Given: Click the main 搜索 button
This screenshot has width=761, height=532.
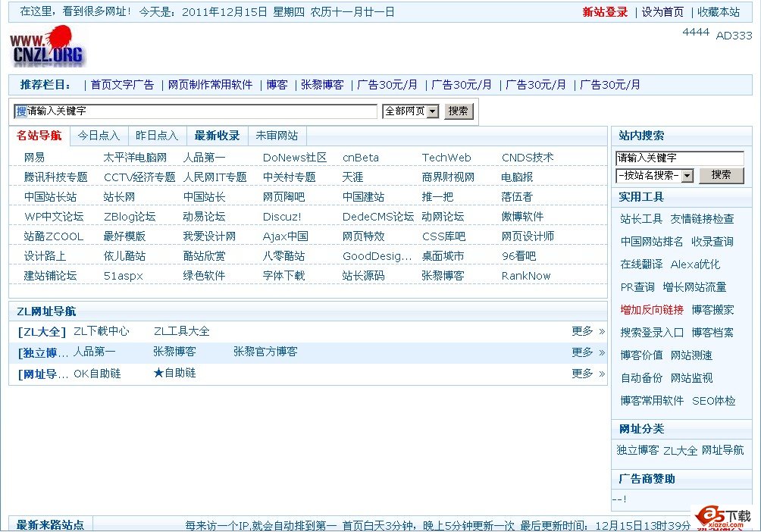Looking at the screenshot, I should [458, 111].
